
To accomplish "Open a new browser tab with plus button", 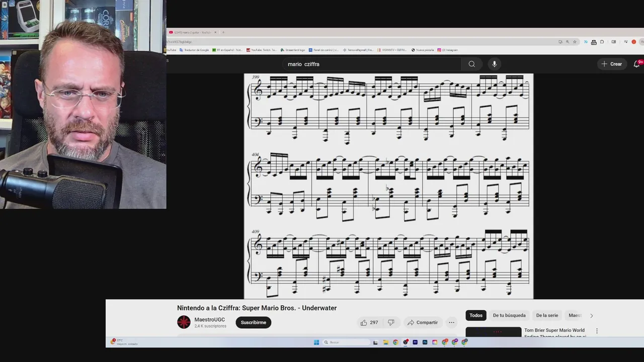I will click(x=223, y=32).
